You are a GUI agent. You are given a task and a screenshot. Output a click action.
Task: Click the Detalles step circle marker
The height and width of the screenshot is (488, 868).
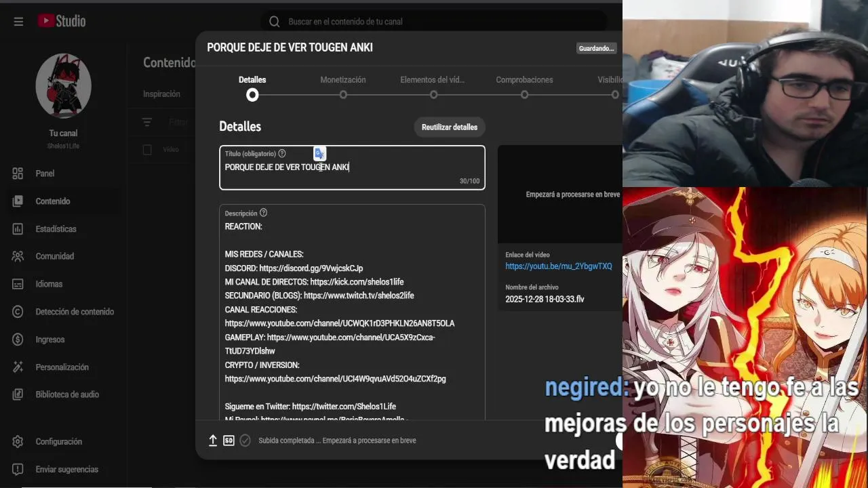point(252,95)
